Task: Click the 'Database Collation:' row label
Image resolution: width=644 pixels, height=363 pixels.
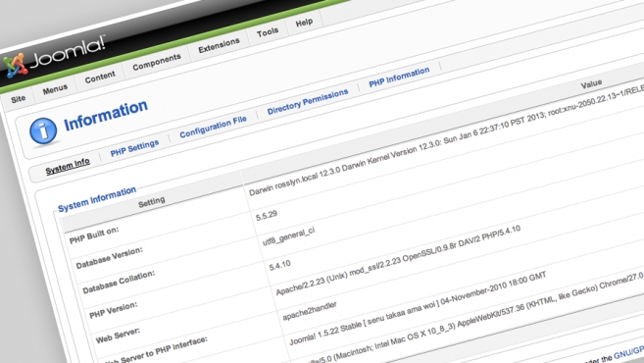Action: click(x=119, y=283)
